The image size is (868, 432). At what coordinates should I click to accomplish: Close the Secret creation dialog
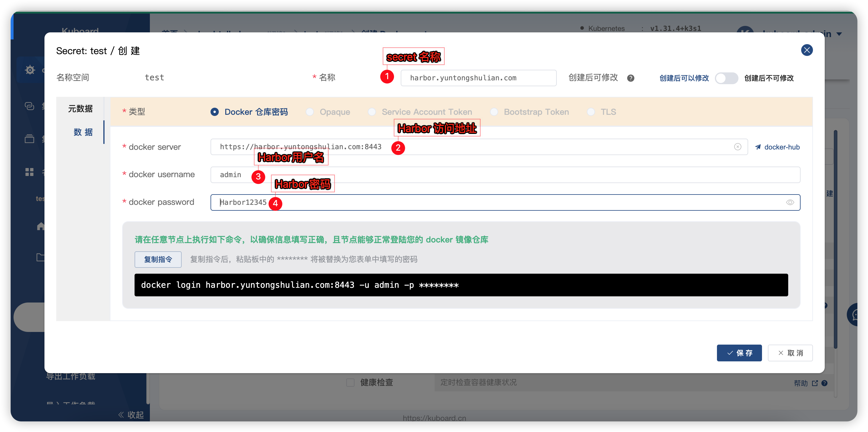[807, 50]
